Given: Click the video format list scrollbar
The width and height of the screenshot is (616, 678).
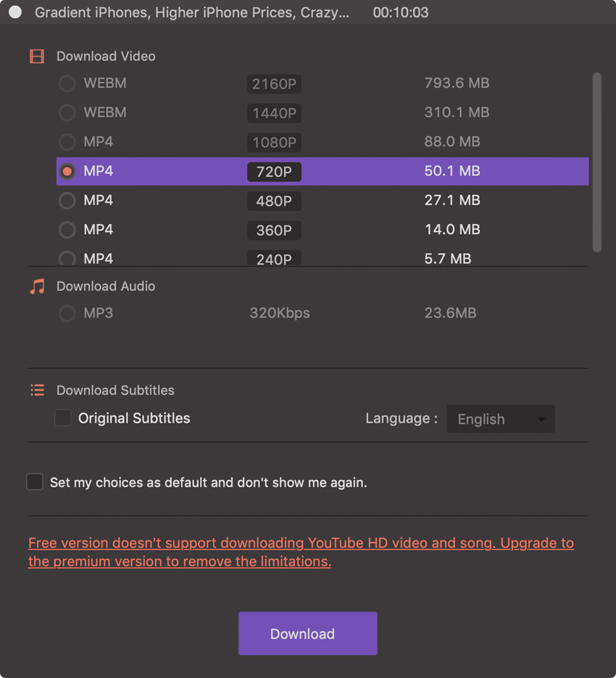Looking at the screenshot, I should 597,162.
